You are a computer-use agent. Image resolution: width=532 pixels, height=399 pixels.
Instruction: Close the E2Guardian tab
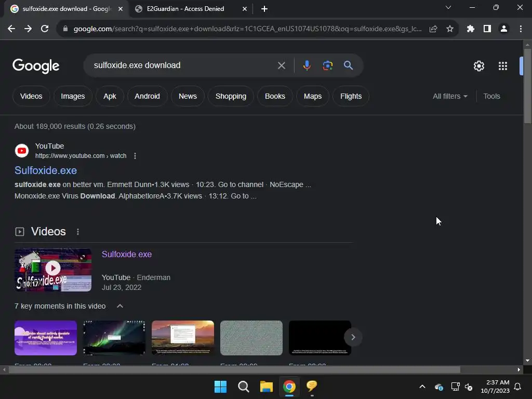(x=245, y=9)
